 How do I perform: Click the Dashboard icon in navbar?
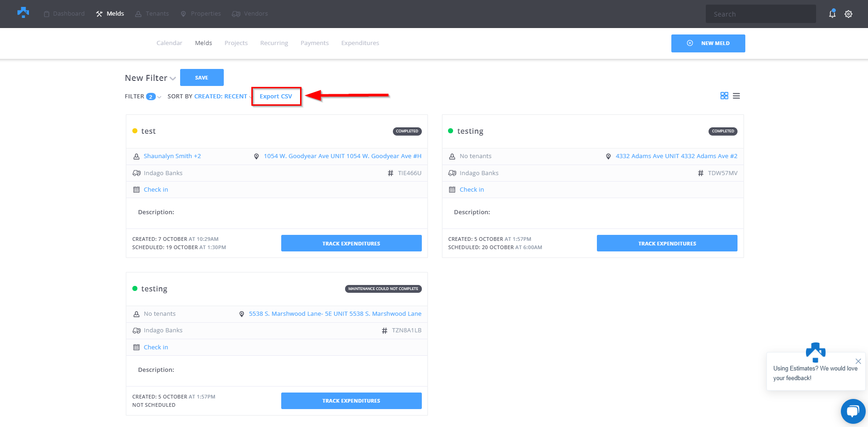[46, 14]
